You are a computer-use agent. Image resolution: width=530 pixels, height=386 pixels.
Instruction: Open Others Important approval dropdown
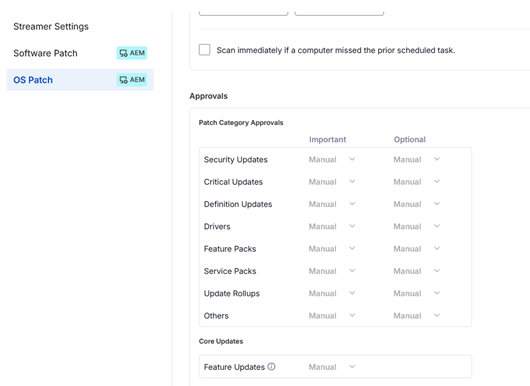pyautogui.click(x=332, y=316)
